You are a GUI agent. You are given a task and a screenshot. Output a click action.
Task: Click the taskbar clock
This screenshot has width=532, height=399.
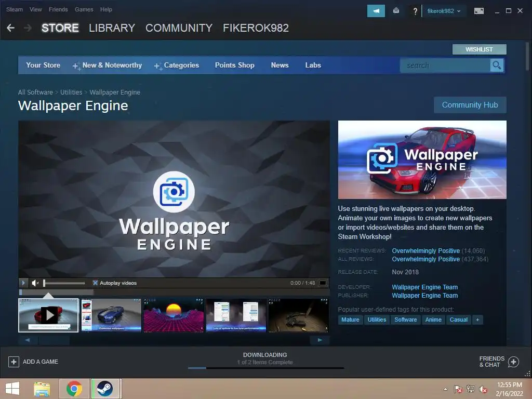click(x=509, y=389)
